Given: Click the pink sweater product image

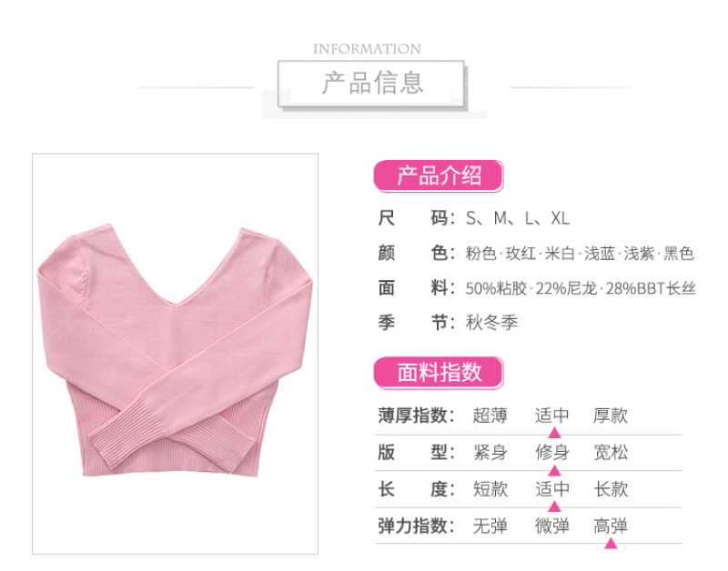Looking at the screenshot, I should point(175,354).
